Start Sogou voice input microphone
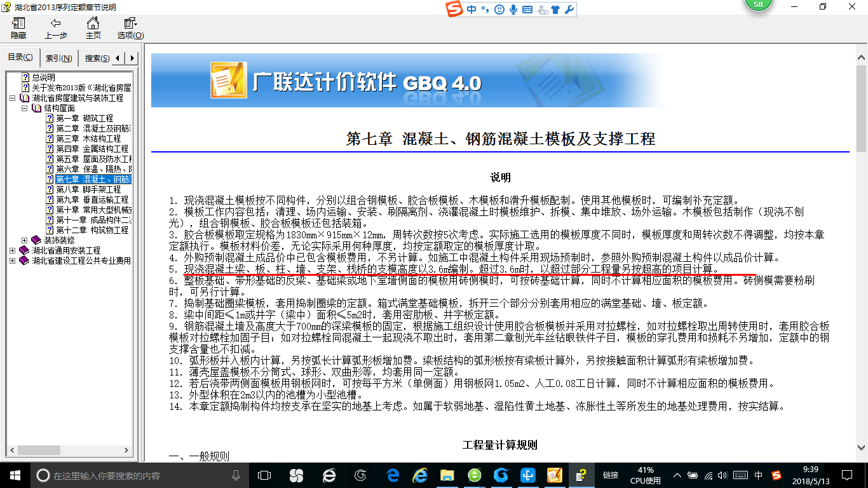The image size is (868, 488). (513, 10)
